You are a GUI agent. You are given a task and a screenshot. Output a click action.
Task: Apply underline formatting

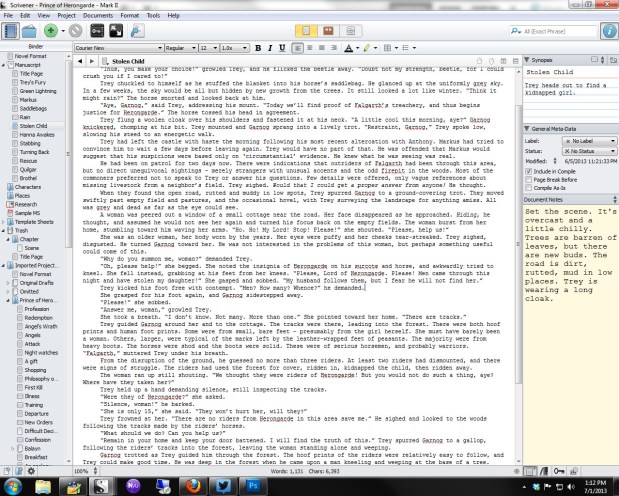click(x=282, y=48)
